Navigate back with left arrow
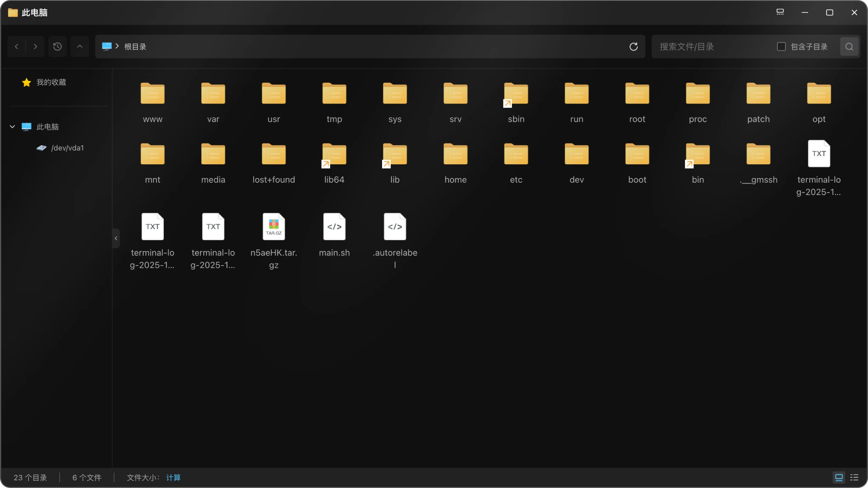Viewport: 868px width, 488px height. point(17,46)
